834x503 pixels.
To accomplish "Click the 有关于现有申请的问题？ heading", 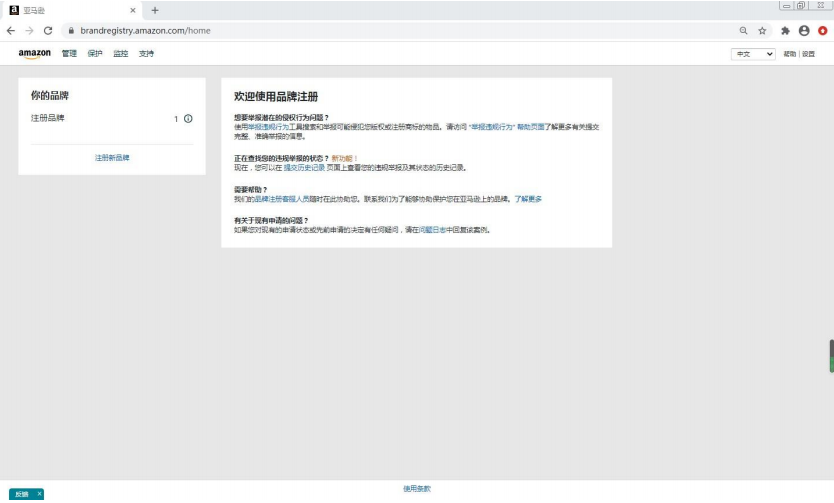I will 271,220.
